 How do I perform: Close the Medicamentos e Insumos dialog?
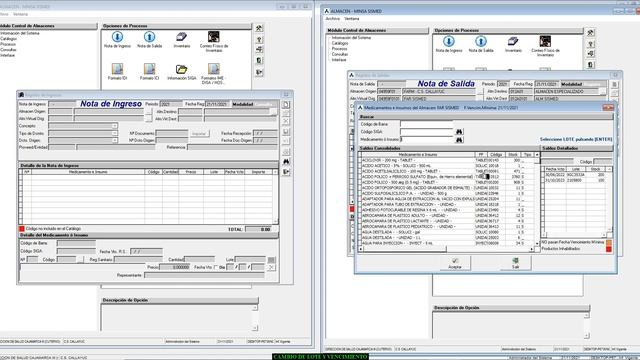coord(608,108)
